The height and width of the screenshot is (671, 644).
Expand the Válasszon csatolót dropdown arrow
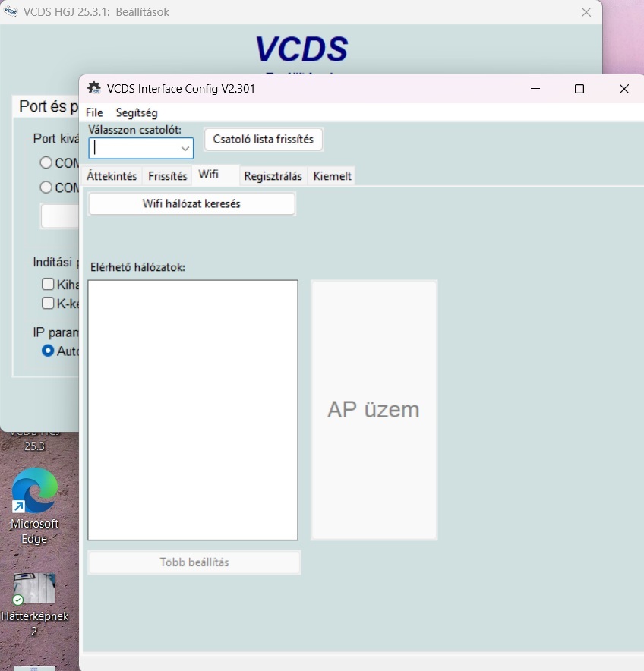click(x=185, y=149)
